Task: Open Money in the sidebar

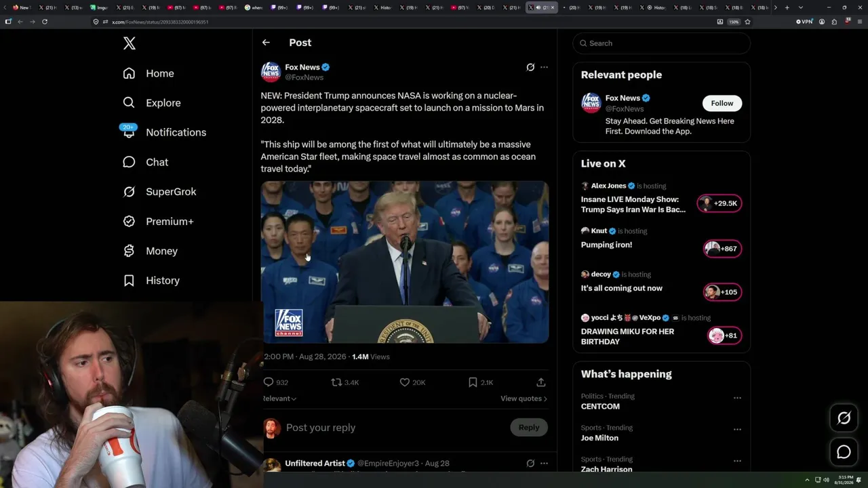Action: [150, 251]
